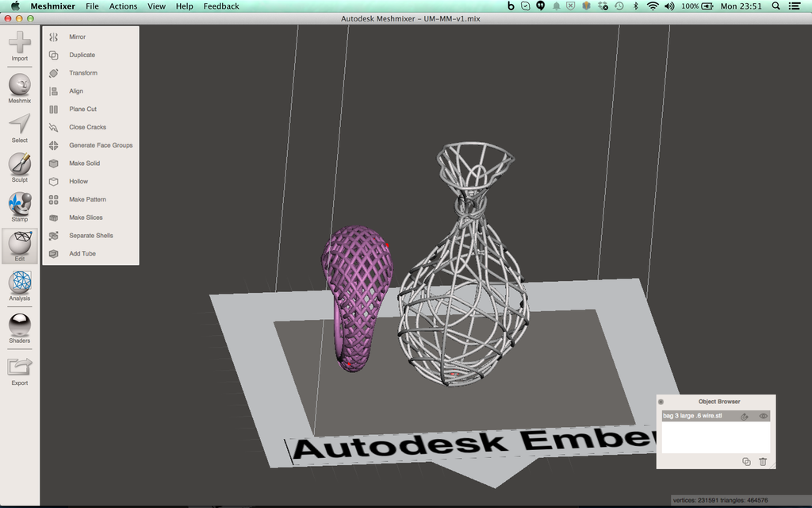Open the Stamp tool
Image resolution: width=812 pixels, height=508 pixels.
[x=20, y=207]
